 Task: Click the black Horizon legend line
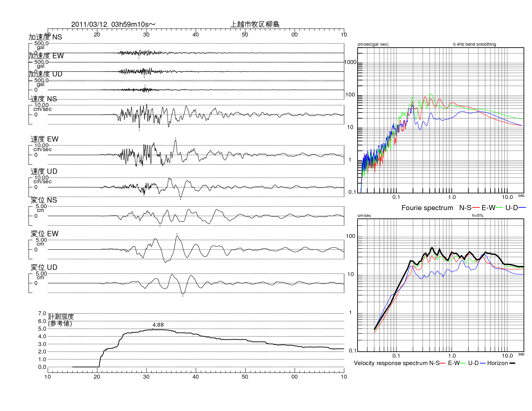(x=512, y=363)
